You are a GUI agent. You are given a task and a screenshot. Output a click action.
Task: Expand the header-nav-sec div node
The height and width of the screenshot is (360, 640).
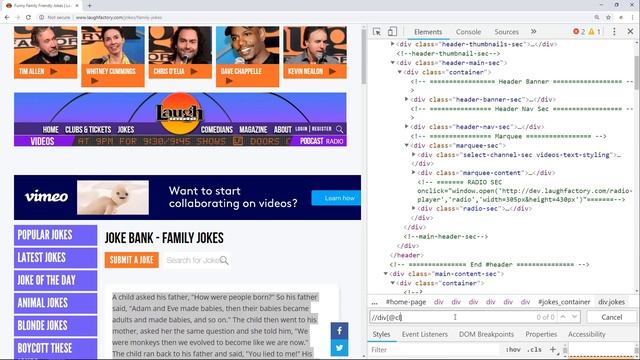(x=407, y=127)
